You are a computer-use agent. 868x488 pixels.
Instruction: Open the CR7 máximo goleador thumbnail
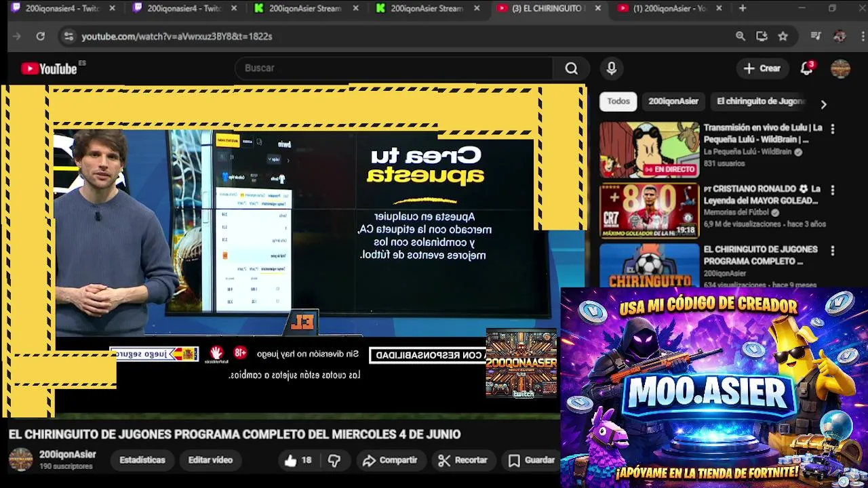[649, 211]
